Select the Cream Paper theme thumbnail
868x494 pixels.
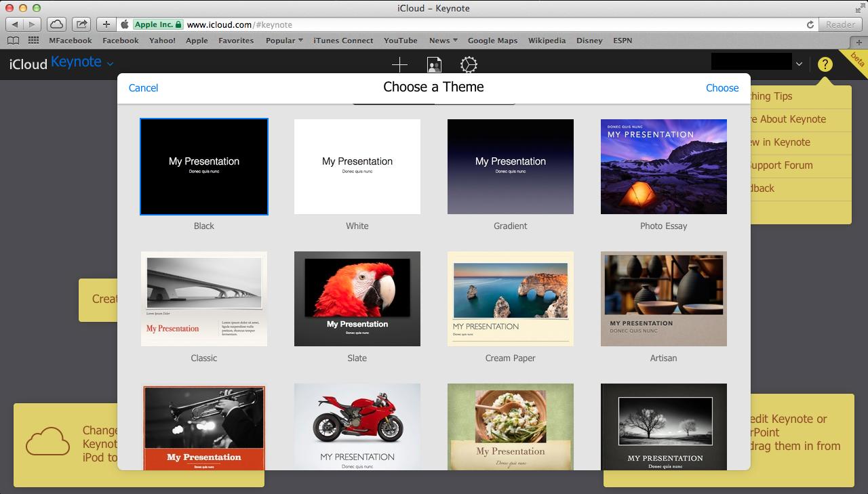511,299
